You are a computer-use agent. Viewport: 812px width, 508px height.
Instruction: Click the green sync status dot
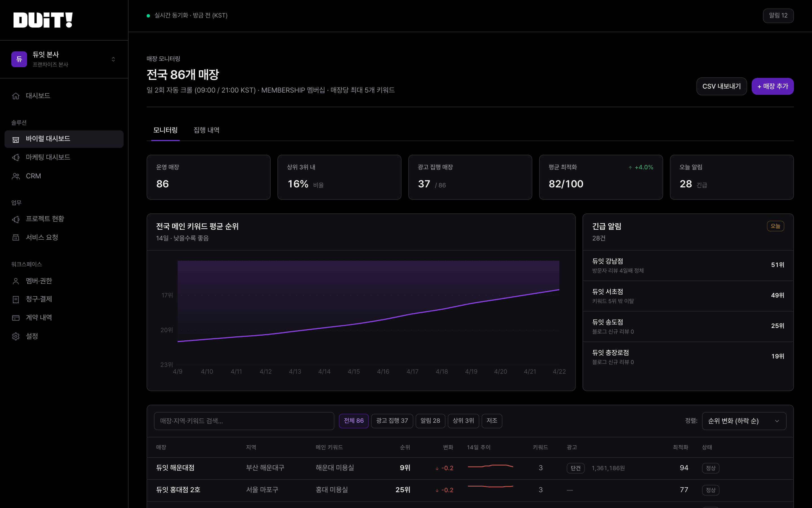[x=148, y=16]
